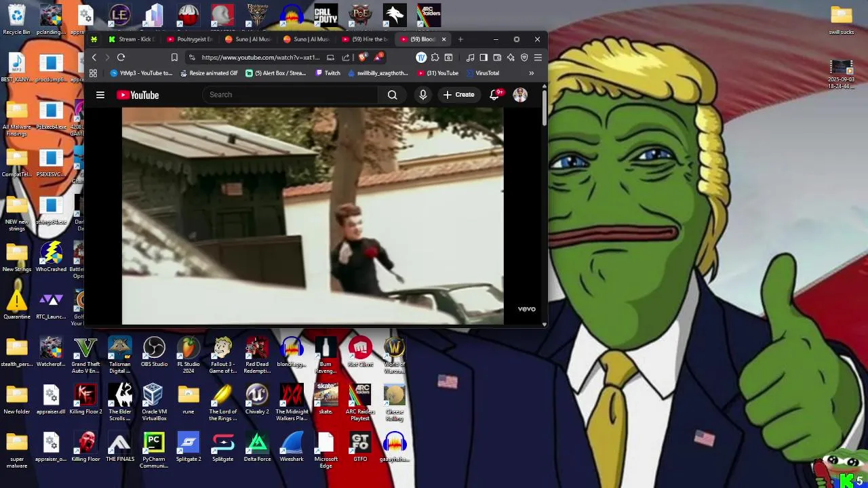Open the extensions puzzle icon

[x=435, y=58]
